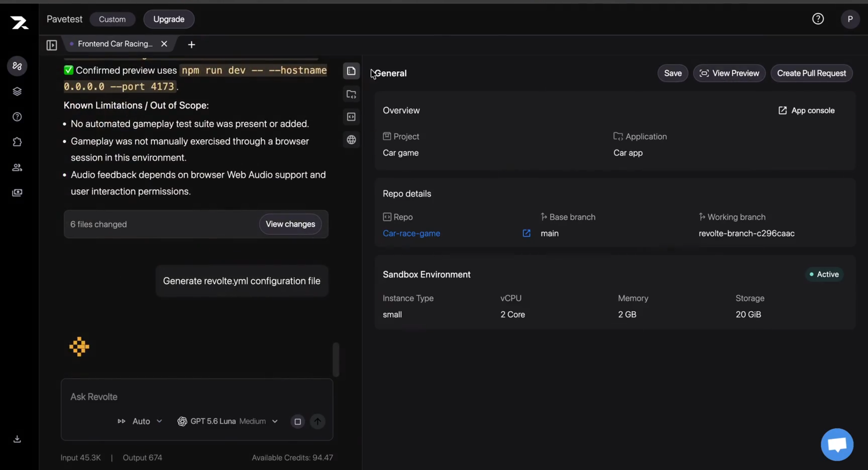Open the screen monitor sidebar icon
The image size is (868, 470).
pyautogui.click(x=17, y=192)
